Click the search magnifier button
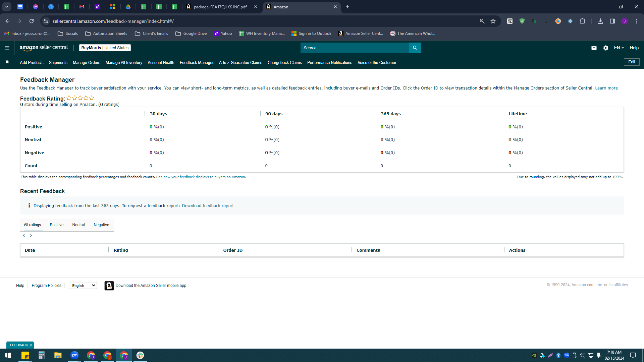This screenshot has height=362, width=644. [415, 48]
